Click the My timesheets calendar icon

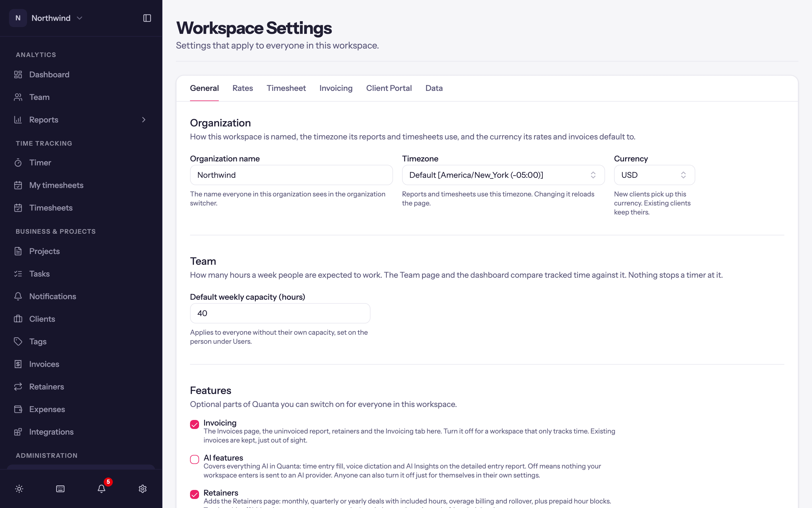[x=18, y=185]
